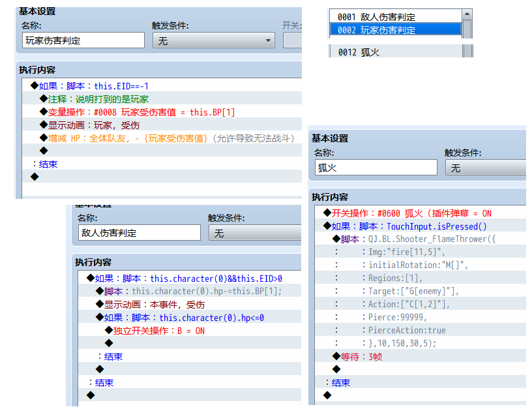Click the name field containing 玩家伤害判定
The height and width of the screenshot is (407, 532).
[83, 40]
